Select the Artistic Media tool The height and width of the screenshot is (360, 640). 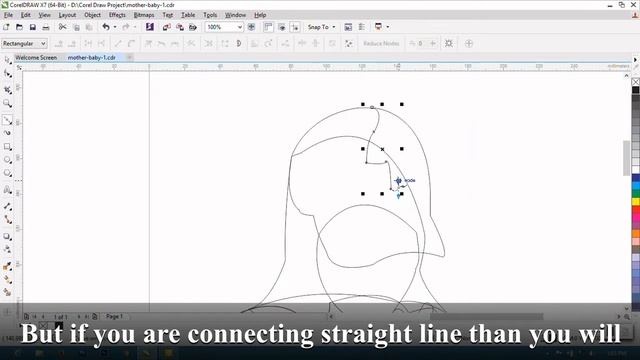tap(7, 133)
